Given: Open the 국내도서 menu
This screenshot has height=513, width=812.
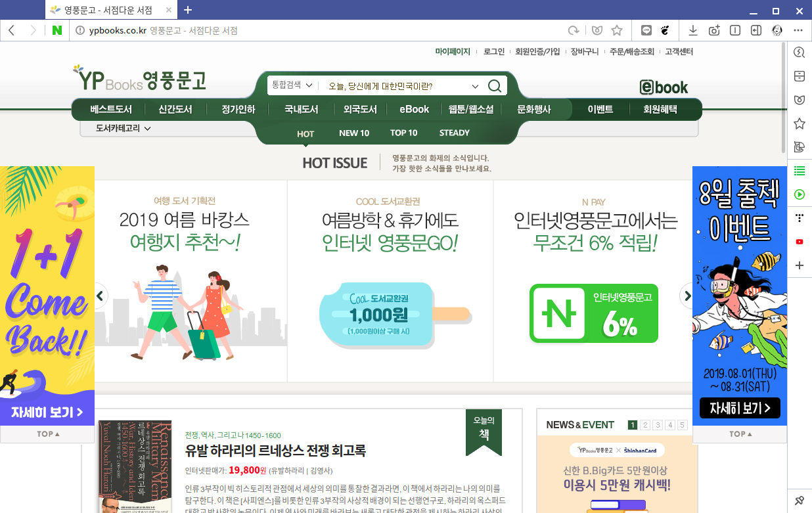Looking at the screenshot, I should click(x=302, y=110).
